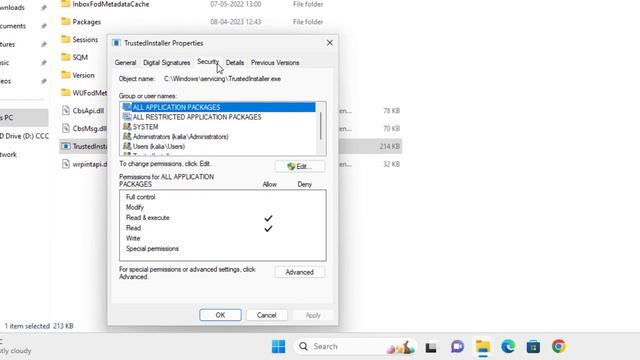Open the Windows Start menu
The width and height of the screenshot is (640, 360).
coord(279,347)
